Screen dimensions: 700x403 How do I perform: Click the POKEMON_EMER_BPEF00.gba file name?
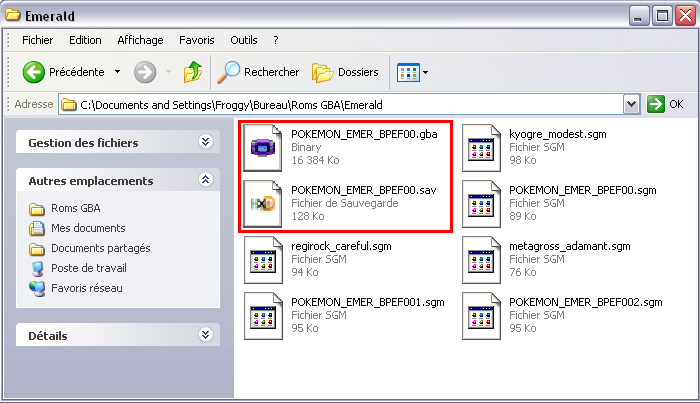coord(364,134)
